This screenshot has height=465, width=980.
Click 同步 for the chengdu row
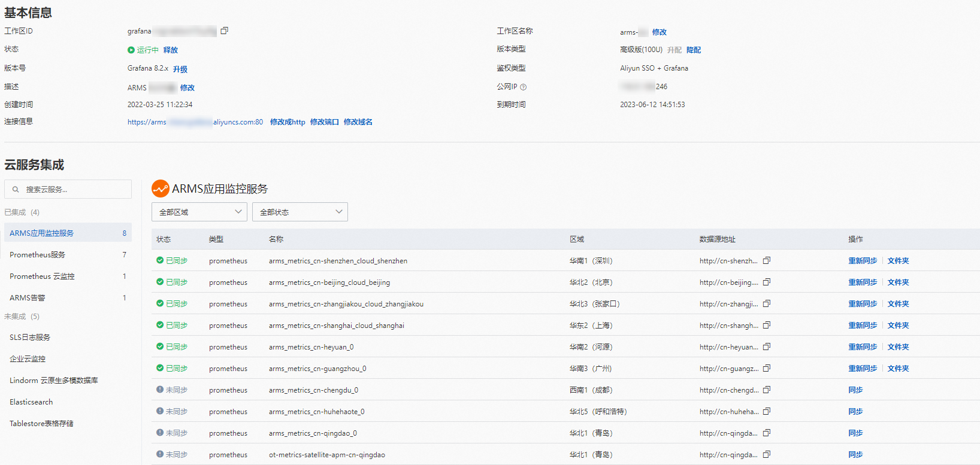855,390
